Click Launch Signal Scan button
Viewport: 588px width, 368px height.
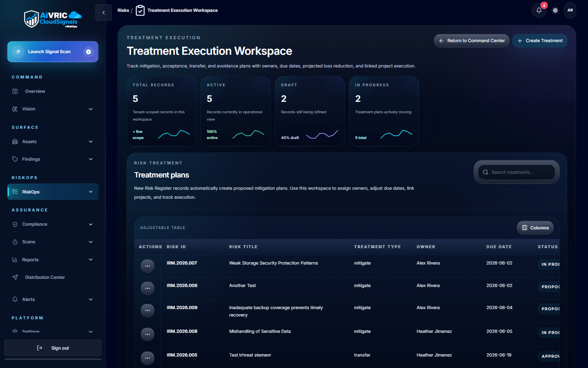53,52
